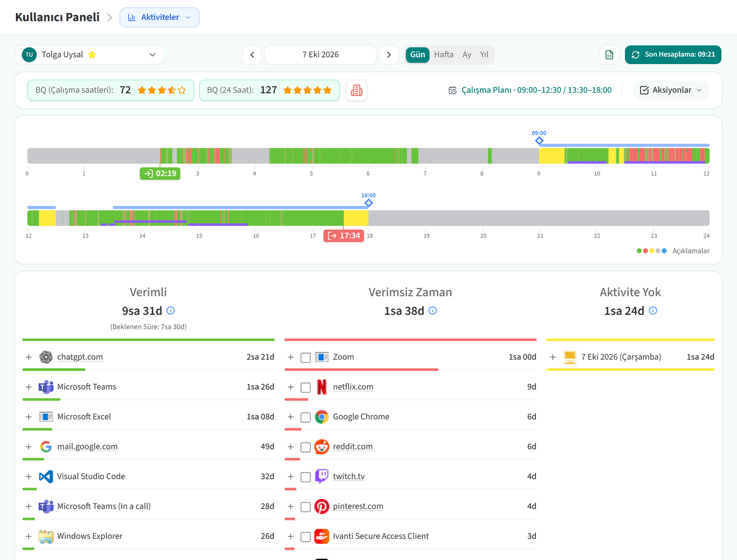Image resolution: width=737 pixels, height=560 pixels.
Task: Click the Windows Explorer folder icon
Action: [46, 536]
